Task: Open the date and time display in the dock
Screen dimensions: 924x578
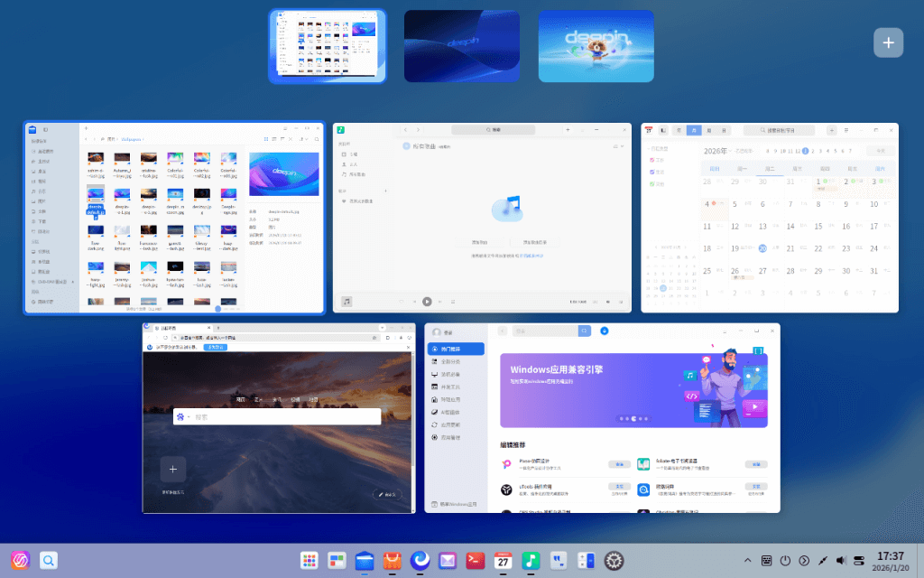Action: pyautogui.click(x=891, y=561)
